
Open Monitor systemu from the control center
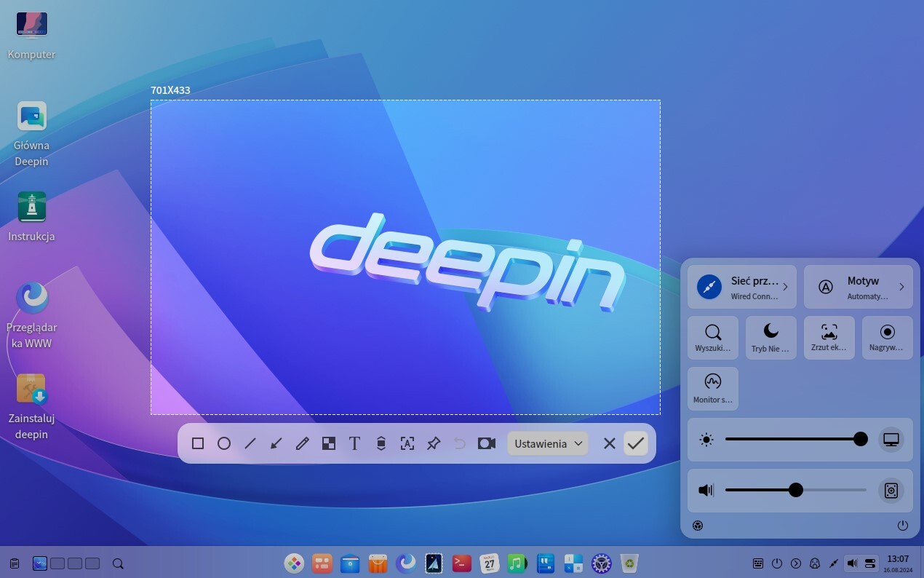pos(712,388)
